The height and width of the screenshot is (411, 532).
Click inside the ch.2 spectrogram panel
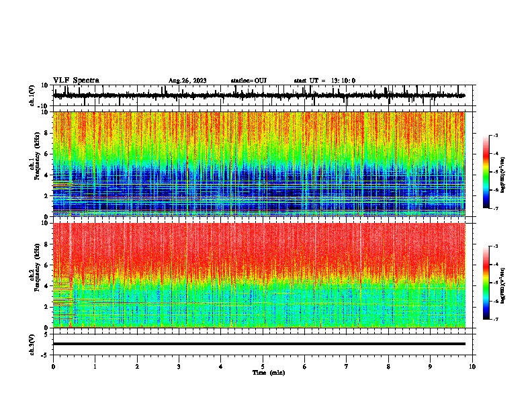(x=259, y=275)
